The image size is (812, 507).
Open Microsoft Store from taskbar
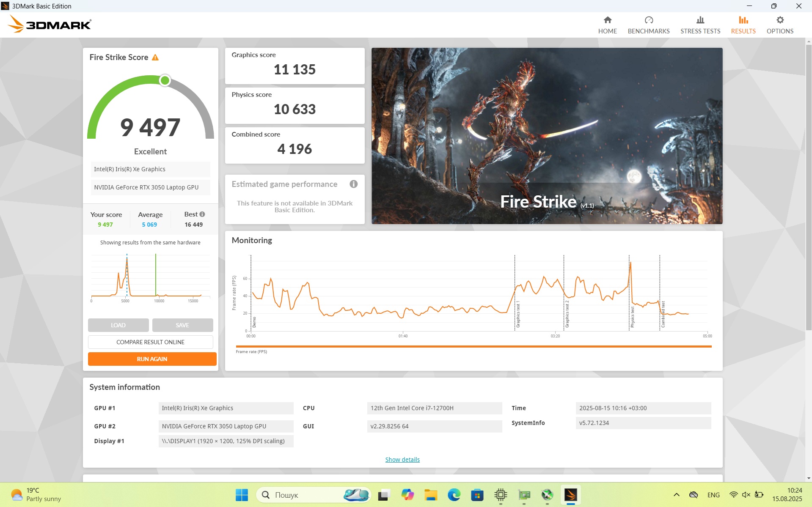pyautogui.click(x=477, y=495)
